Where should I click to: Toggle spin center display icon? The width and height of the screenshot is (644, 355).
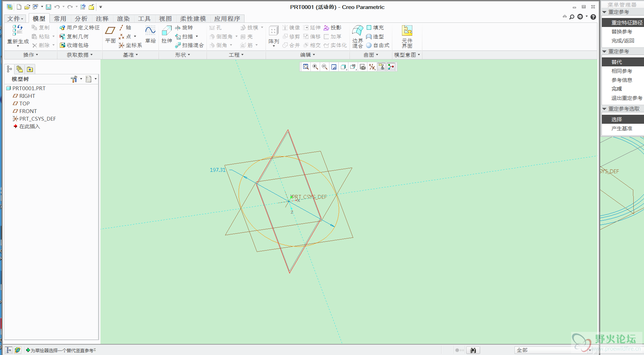391,67
